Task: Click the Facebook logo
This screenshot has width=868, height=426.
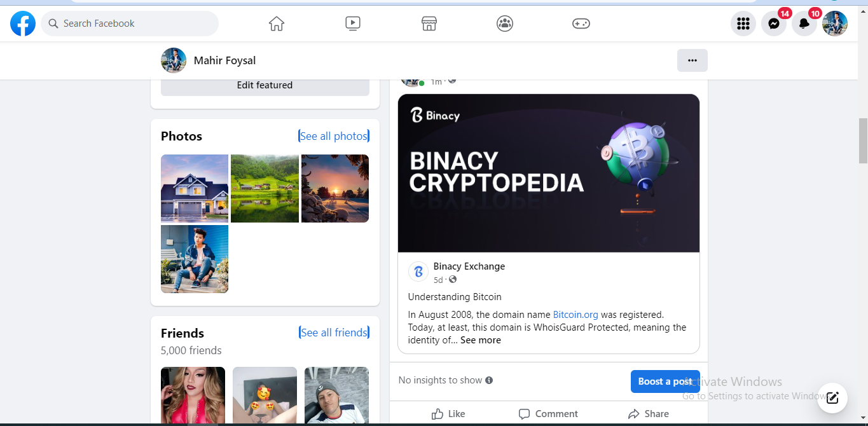Action: (x=23, y=24)
